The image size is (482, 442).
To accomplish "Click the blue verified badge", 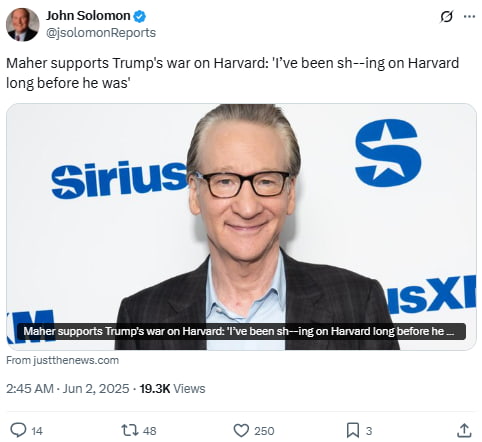I will pos(139,16).
